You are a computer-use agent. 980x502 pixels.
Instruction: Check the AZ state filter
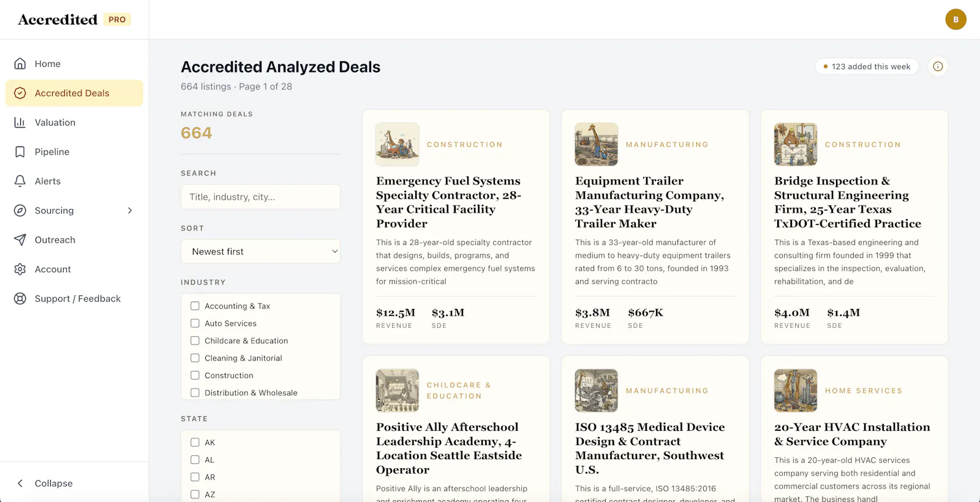coord(195,495)
